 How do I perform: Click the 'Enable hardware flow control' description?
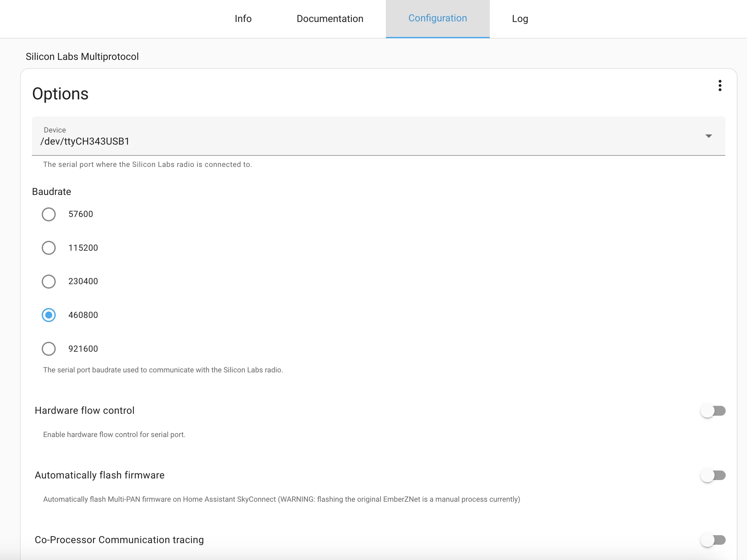114,434
